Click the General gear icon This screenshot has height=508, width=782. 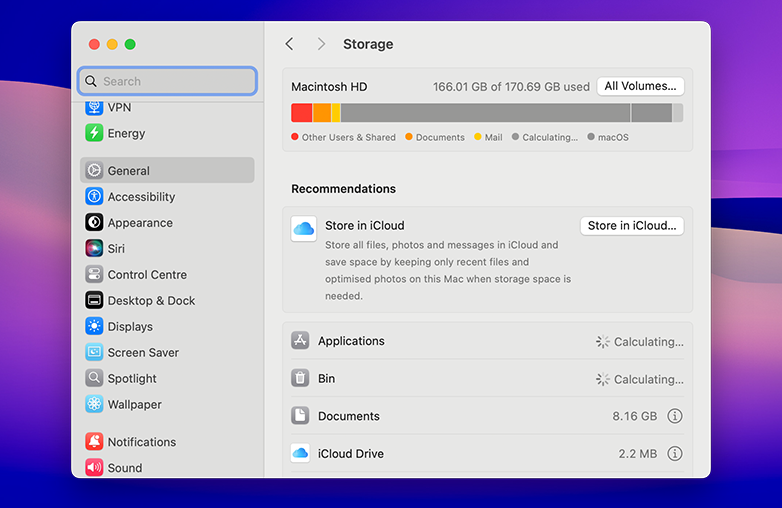pyautogui.click(x=94, y=170)
